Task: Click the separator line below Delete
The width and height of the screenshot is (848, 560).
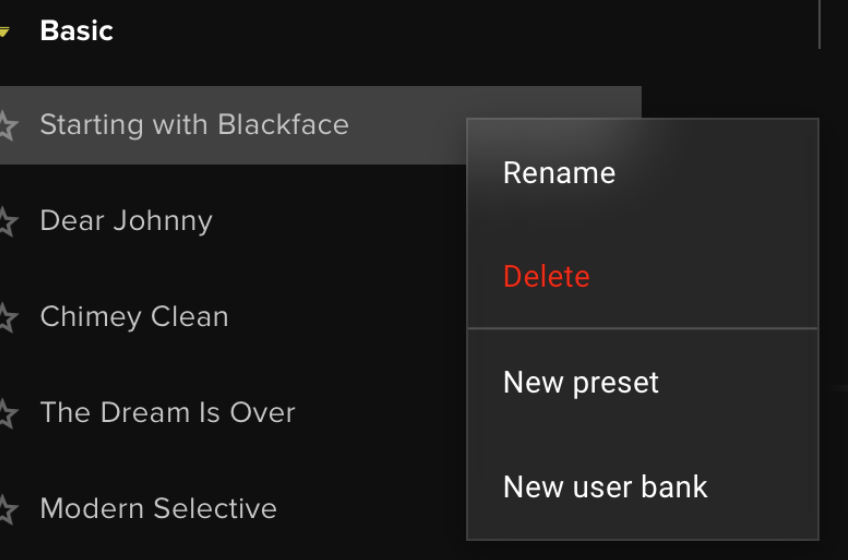Action: pos(642,328)
